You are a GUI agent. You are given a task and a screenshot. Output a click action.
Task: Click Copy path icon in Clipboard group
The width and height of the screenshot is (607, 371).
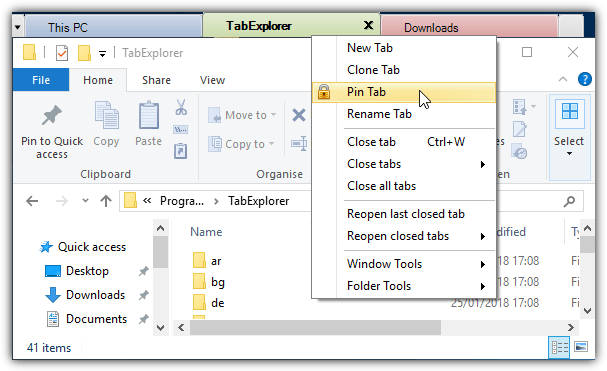pyautogui.click(x=181, y=129)
